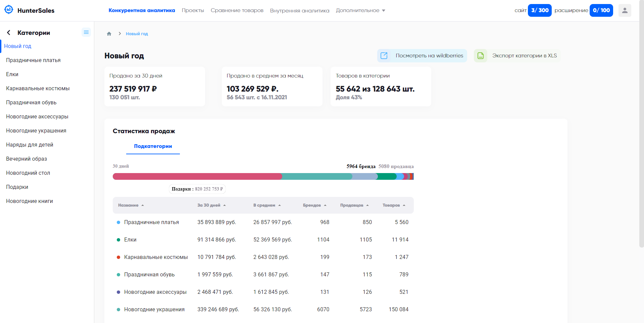Click the Товаров в категории card
Image resolution: width=644 pixels, height=323 pixels.
pyautogui.click(x=381, y=87)
